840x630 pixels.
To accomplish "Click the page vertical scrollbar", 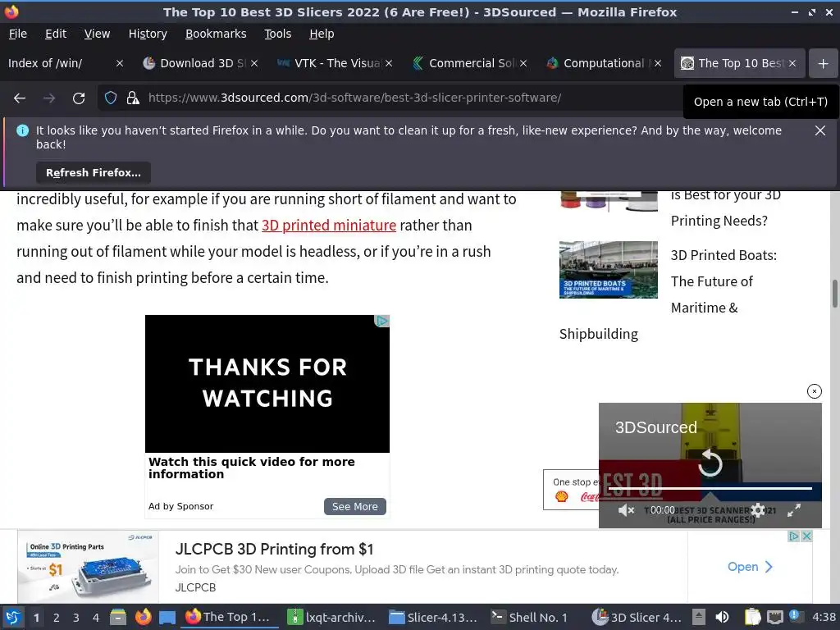I will tap(834, 294).
